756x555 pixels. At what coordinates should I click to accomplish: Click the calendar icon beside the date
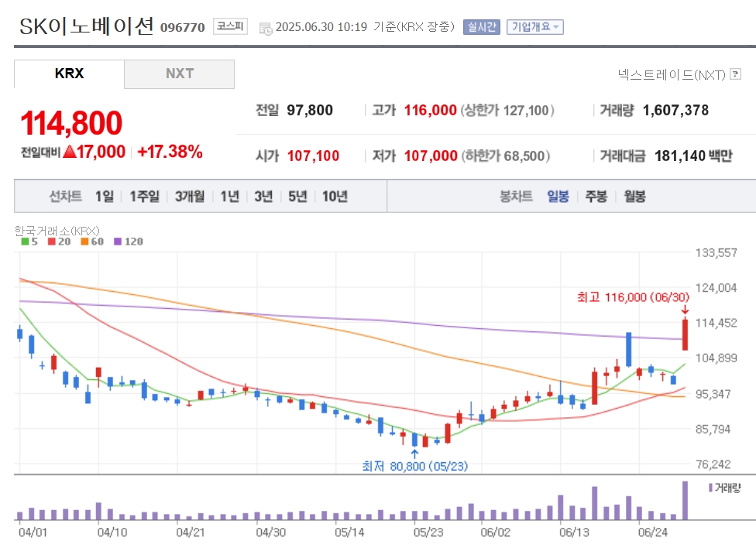tap(266, 29)
